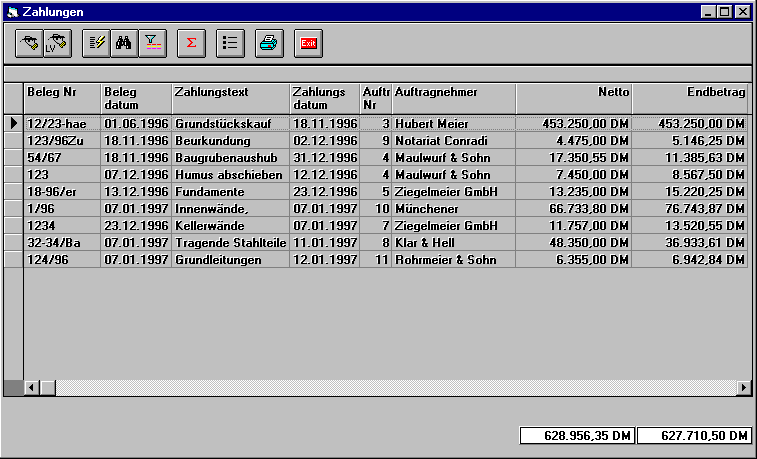Click the Netto column header
This screenshot has height=459, width=757.
pyautogui.click(x=574, y=98)
